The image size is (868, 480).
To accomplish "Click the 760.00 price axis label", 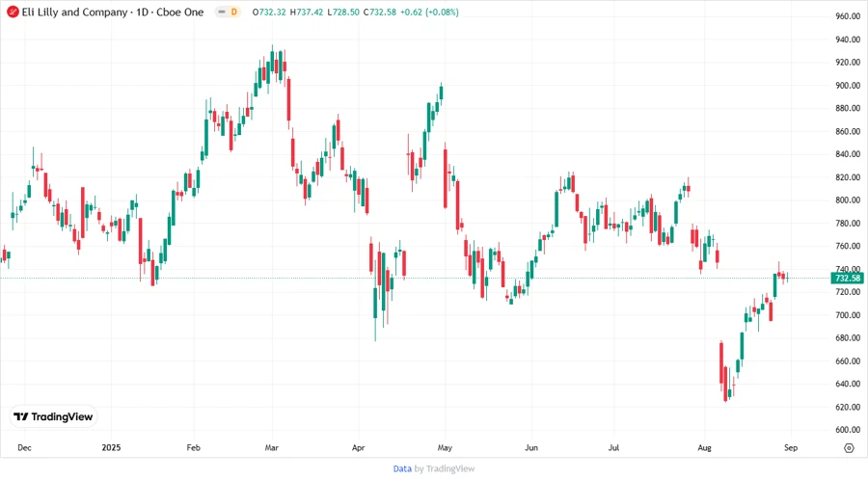I will [x=848, y=246].
